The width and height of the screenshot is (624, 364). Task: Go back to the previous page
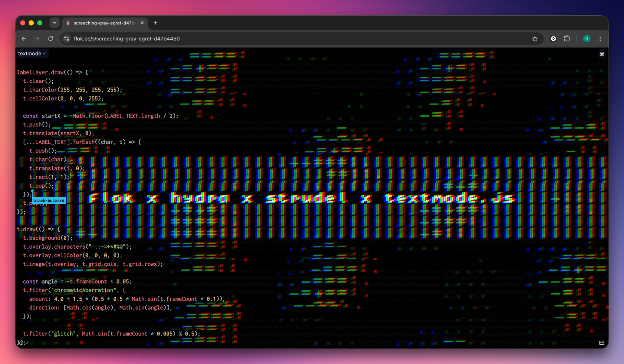click(x=24, y=39)
